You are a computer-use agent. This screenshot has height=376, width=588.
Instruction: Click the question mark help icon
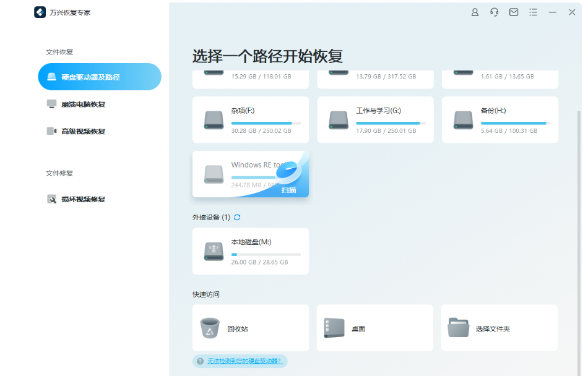click(199, 361)
